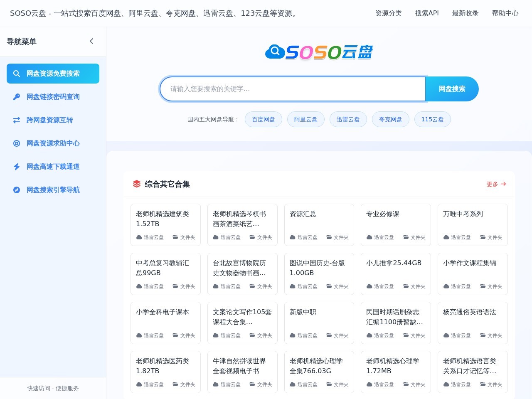Click the lightning icon beside 网盘高速下载通道
The height and width of the screenshot is (399, 532).
[x=17, y=167]
